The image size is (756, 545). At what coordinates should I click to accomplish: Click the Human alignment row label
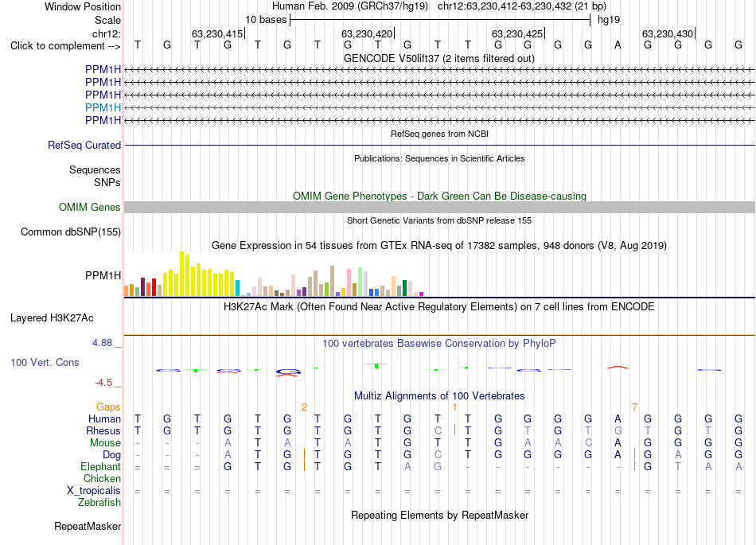(x=104, y=418)
